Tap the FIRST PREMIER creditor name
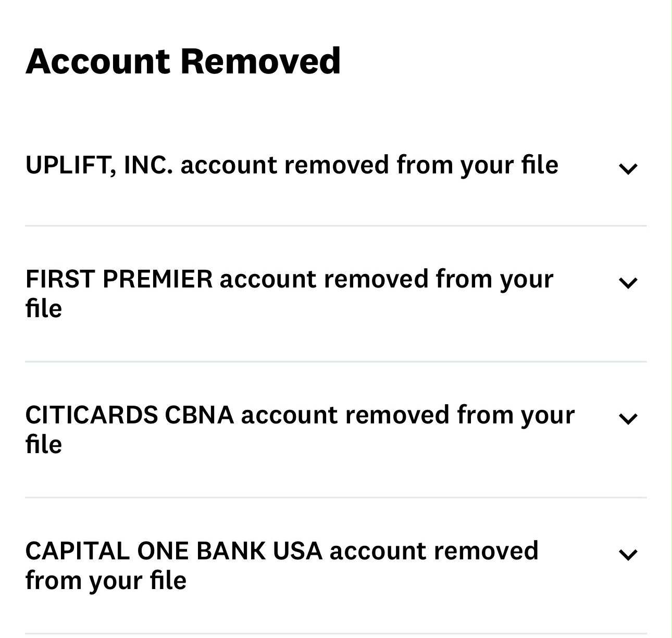 119,279
